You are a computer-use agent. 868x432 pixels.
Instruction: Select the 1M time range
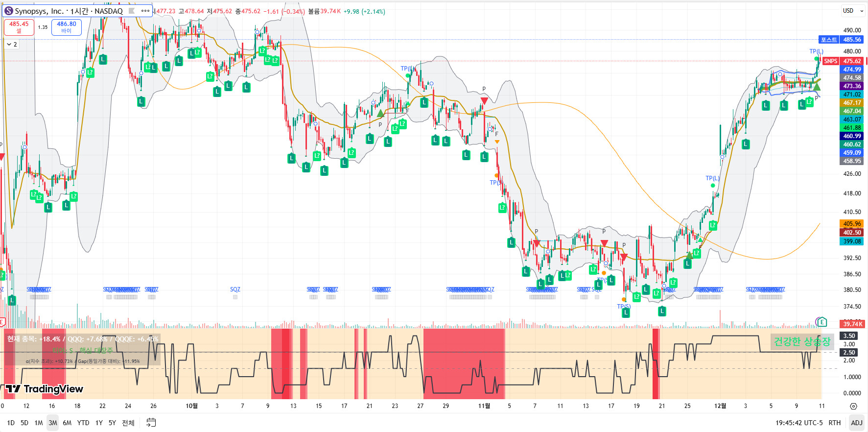tap(39, 423)
